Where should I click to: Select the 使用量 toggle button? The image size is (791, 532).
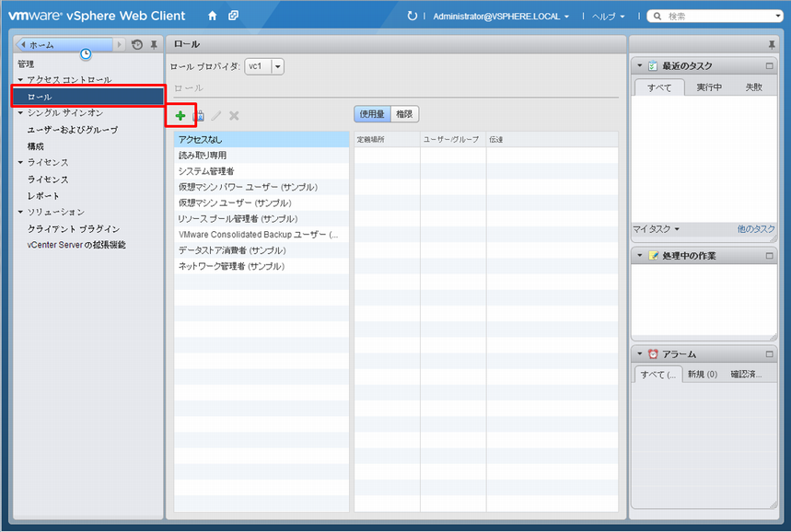pyautogui.click(x=372, y=114)
